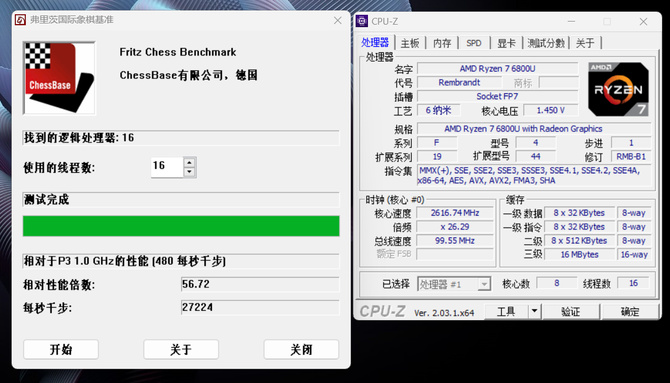
Task: Click the AMD Ryzen 7 logo in CPU-Z
Action: [618, 89]
